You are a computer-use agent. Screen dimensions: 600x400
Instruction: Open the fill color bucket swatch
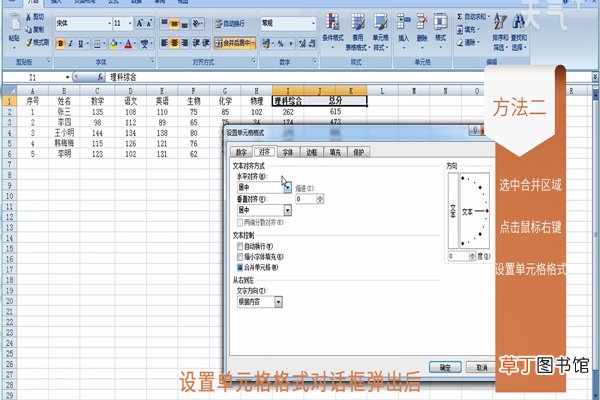coord(113,44)
